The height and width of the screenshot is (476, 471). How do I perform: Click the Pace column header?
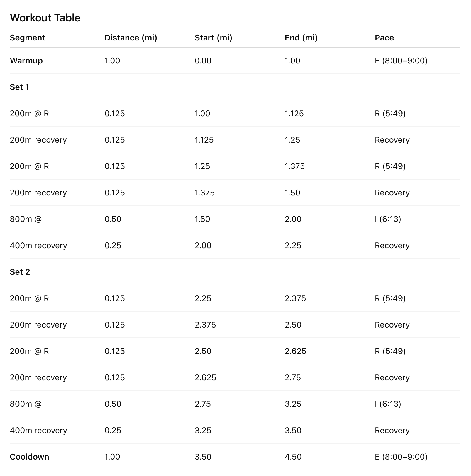[x=384, y=38]
